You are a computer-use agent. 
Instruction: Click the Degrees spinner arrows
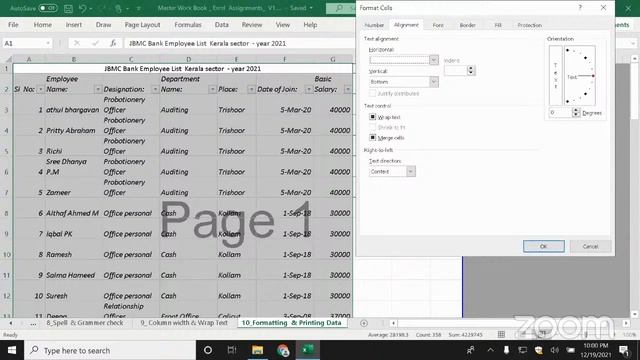(576, 112)
